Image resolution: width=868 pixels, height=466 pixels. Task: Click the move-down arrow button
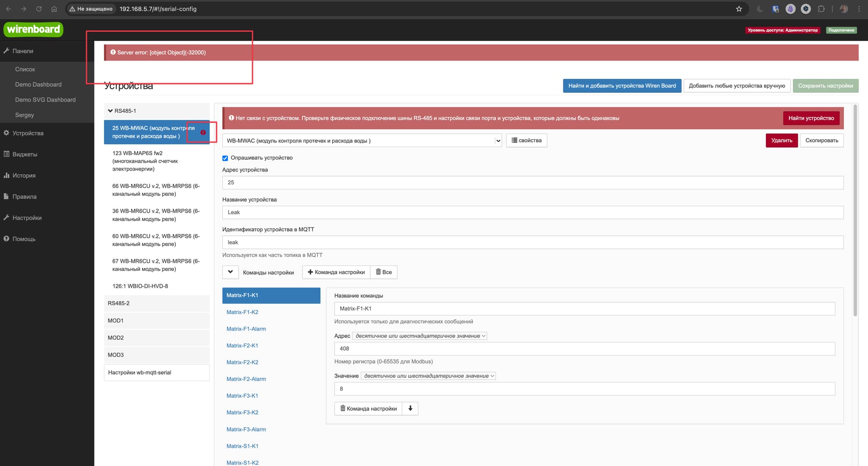click(x=410, y=409)
